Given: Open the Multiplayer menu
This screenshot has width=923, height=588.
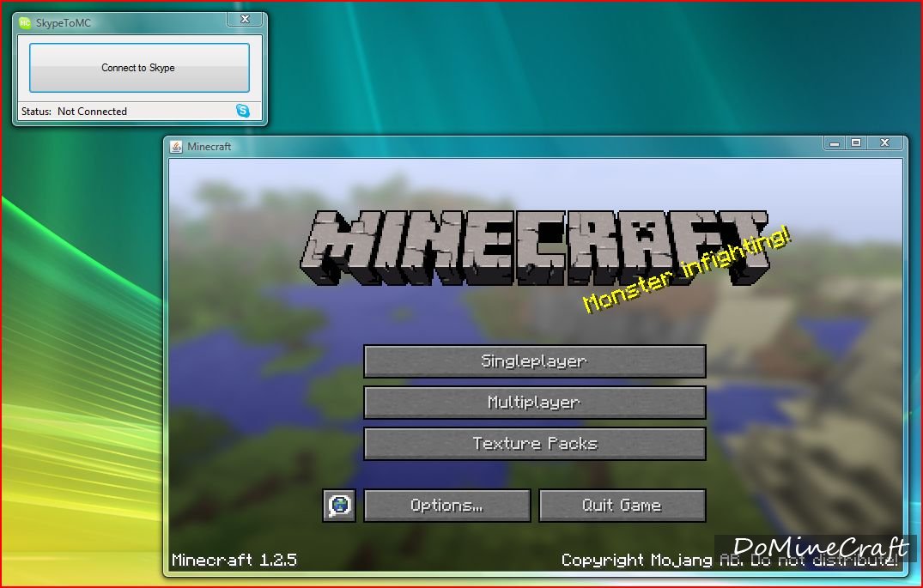Looking at the screenshot, I should point(535,402).
